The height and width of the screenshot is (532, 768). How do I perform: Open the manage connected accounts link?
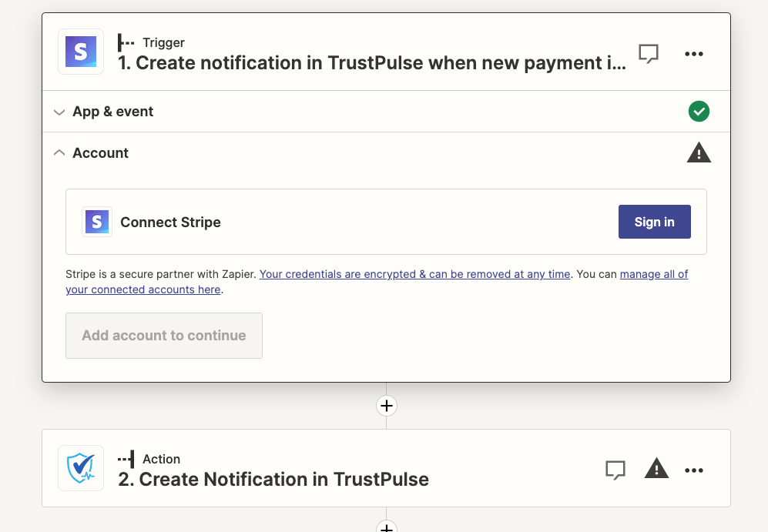[x=143, y=290]
